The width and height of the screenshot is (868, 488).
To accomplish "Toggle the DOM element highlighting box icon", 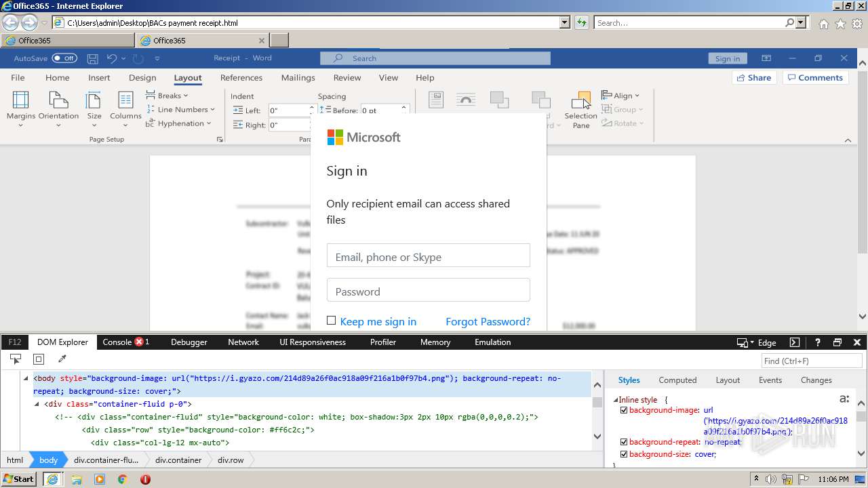I will (x=39, y=359).
